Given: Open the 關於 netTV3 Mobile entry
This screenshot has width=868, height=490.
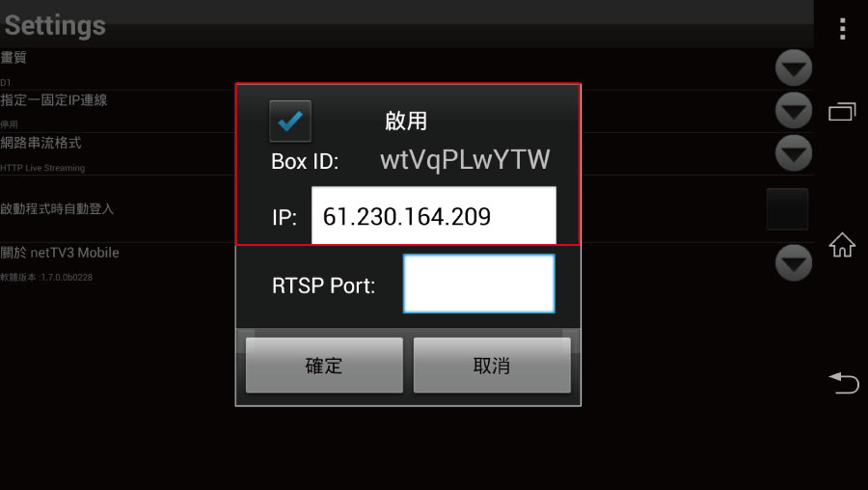Looking at the screenshot, I should coord(407,263).
